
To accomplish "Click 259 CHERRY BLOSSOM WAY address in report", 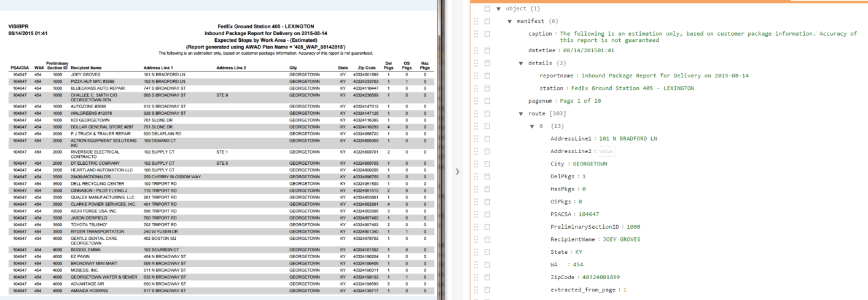I will point(173,176).
